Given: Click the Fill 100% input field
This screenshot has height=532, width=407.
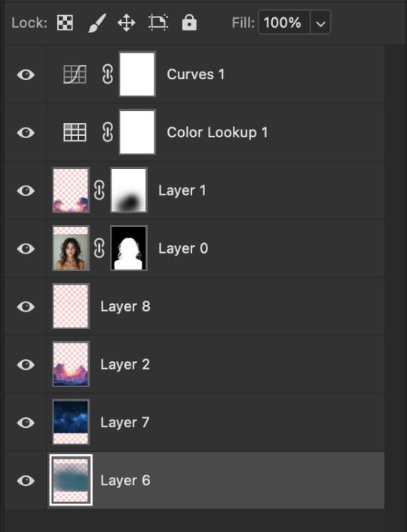Looking at the screenshot, I should pos(284,23).
